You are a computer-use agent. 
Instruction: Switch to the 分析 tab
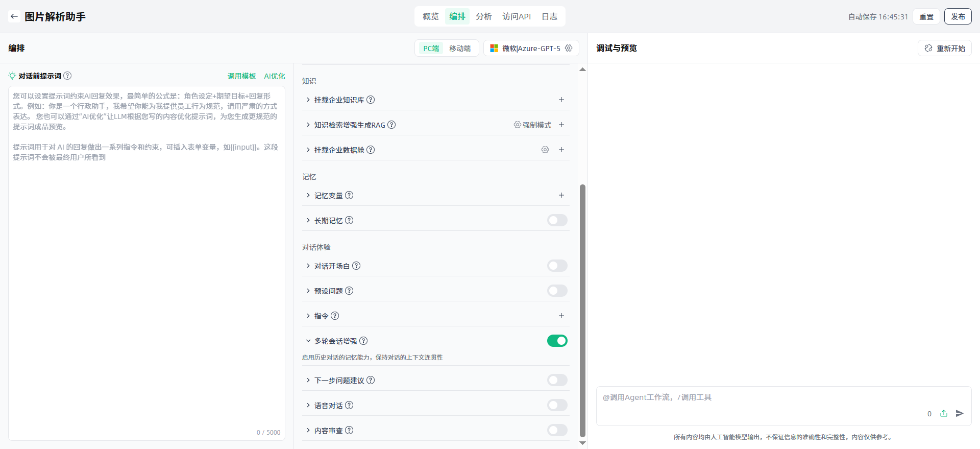pyautogui.click(x=483, y=16)
